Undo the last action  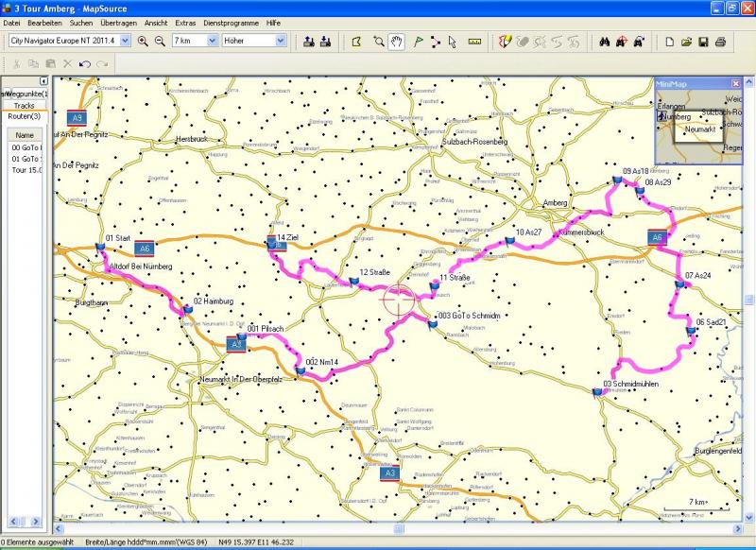85,64
